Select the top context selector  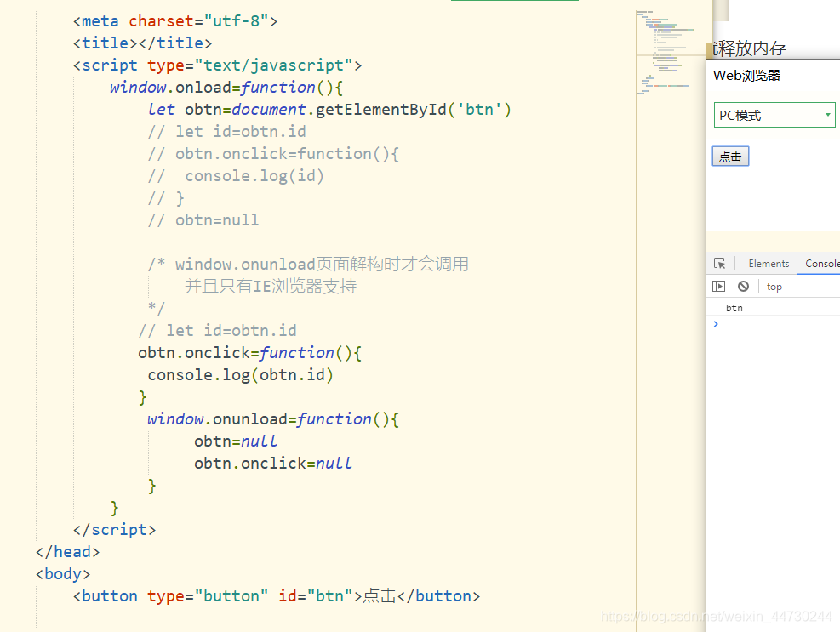point(774,287)
